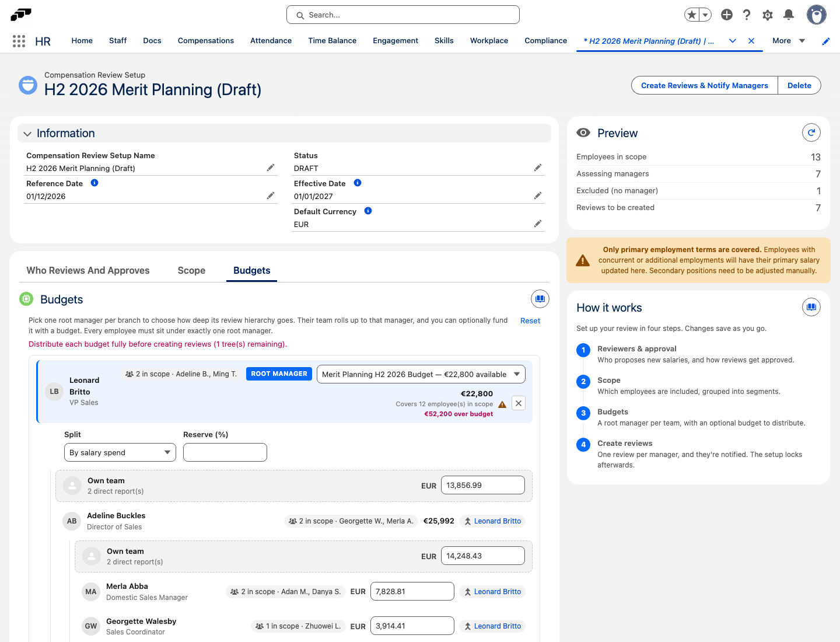This screenshot has width=840, height=642.
Task: Edit the Status field pencil
Action: pyautogui.click(x=538, y=168)
